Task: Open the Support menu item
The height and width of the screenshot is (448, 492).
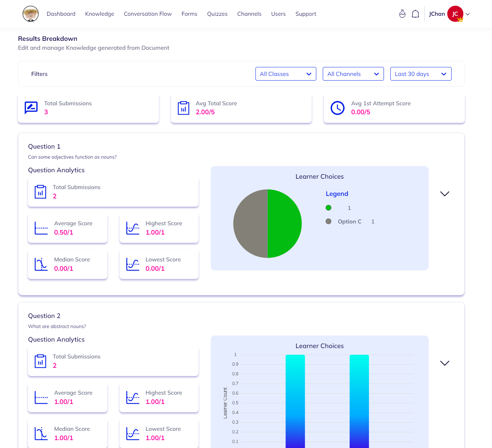Action: click(x=306, y=14)
